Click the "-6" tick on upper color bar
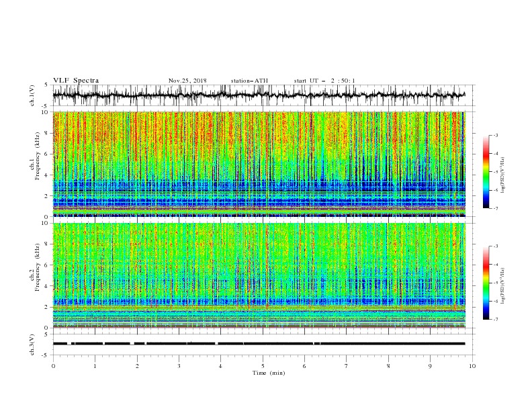 [496, 190]
